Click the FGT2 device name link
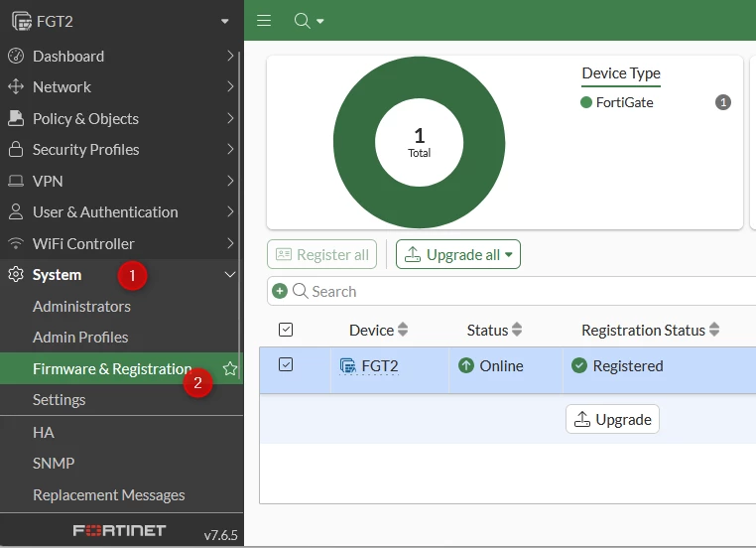 point(380,366)
